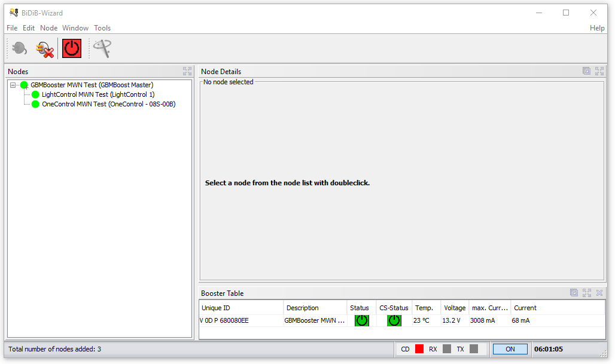Click 'Select a node from the node list' message
This screenshot has width=615, height=364.
pyautogui.click(x=287, y=183)
